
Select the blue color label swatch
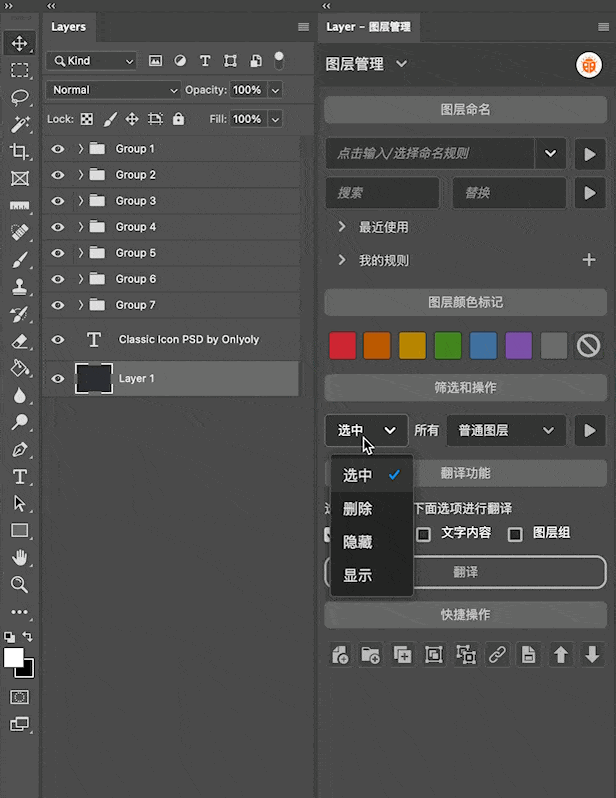tap(483, 346)
